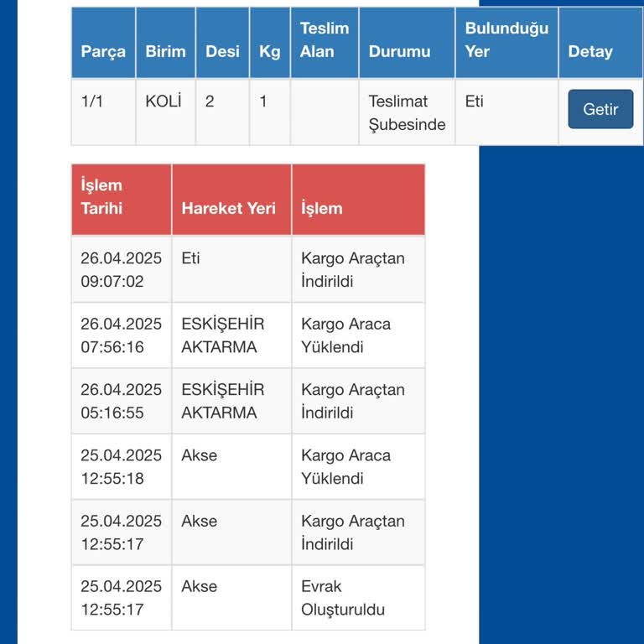The height and width of the screenshot is (644, 644).
Task: Click Kargo Araçtan İndirildi in the Akse row
Action: click(353, 532)
